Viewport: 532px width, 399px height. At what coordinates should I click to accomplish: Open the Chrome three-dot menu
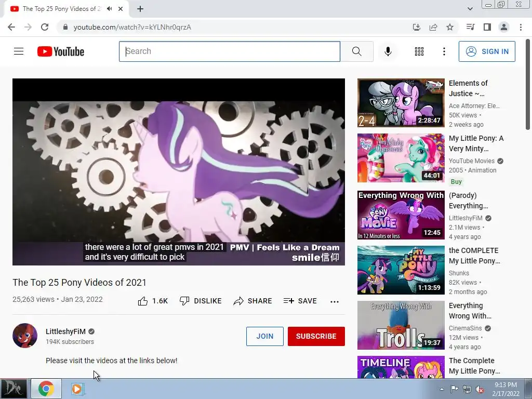(521, 27)
